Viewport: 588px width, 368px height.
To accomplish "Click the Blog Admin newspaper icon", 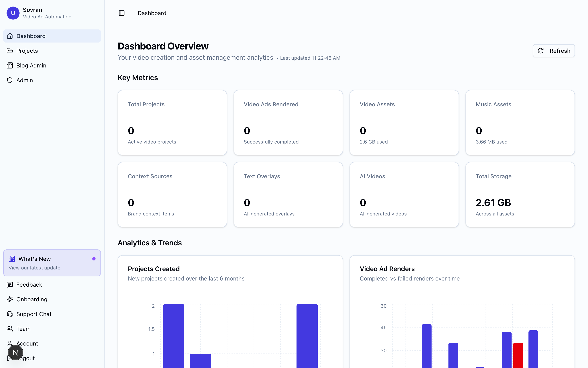I will click(x=10, y=65).
